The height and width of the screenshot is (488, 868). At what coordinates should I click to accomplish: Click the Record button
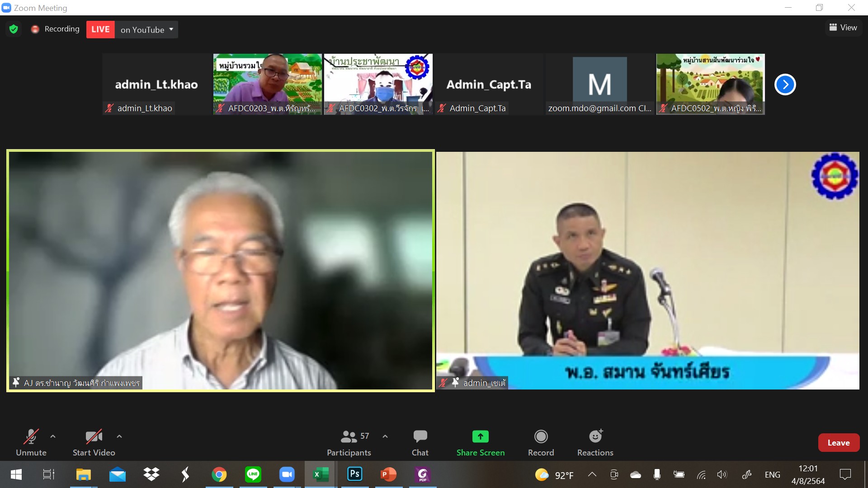click(541, 443)
